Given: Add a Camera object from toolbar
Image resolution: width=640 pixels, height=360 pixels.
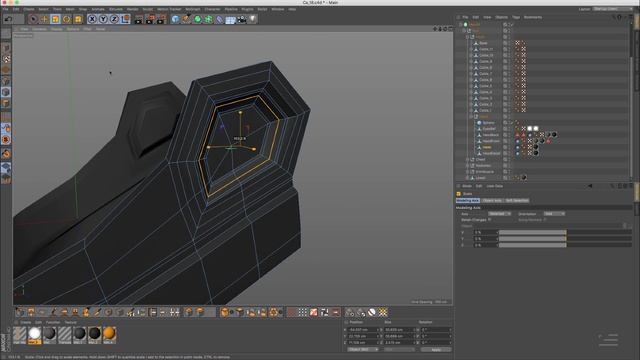Looking at the screenshot, I should (x=242, y=19).
